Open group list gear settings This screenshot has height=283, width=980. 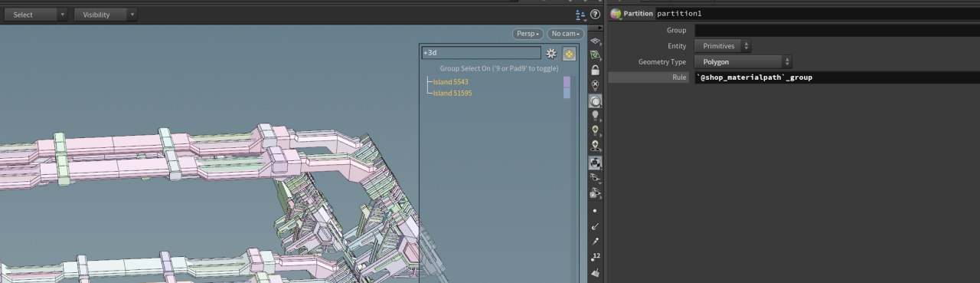point(550,54)
